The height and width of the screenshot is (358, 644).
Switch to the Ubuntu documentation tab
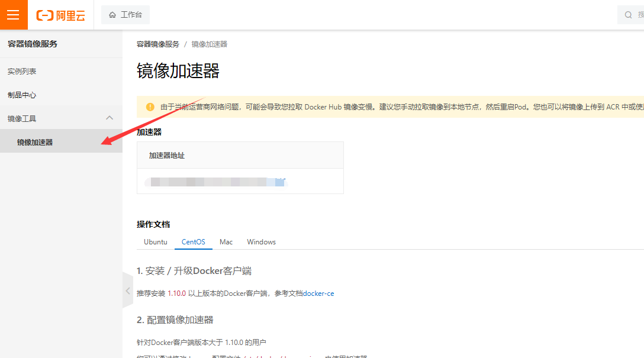point(156,242)
